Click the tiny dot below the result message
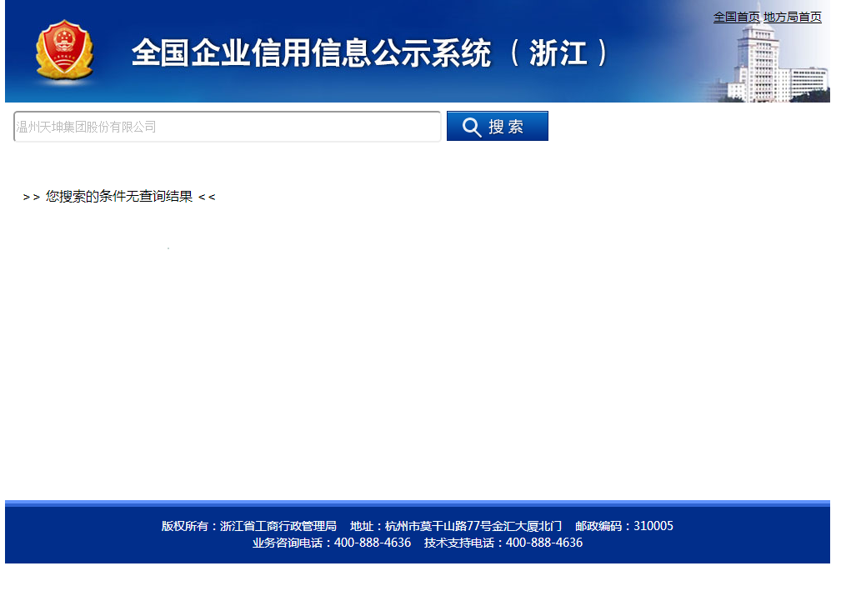 [168, 248]
